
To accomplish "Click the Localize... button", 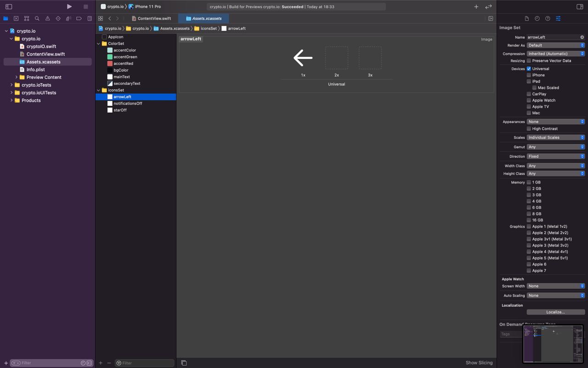I will point(555,312).
